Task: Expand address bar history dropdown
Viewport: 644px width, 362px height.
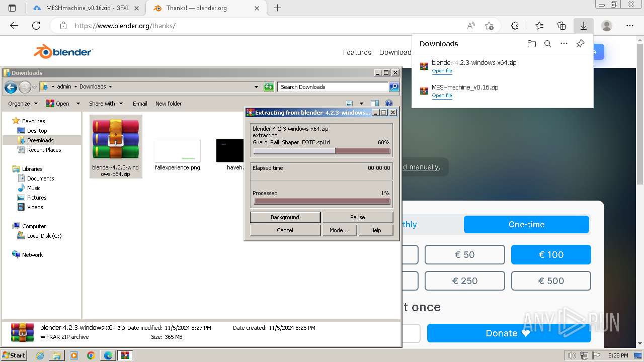Action: pos(256,87)
